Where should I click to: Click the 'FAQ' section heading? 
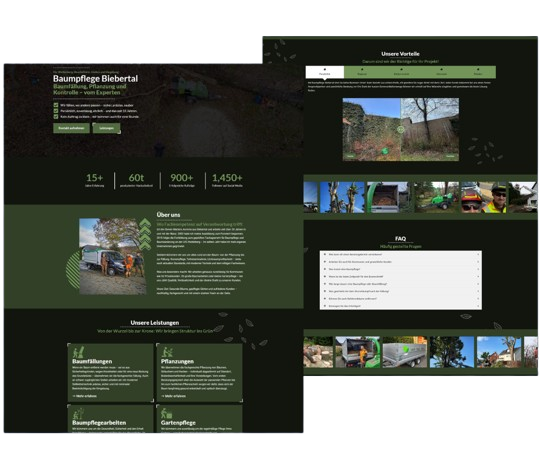400,238
